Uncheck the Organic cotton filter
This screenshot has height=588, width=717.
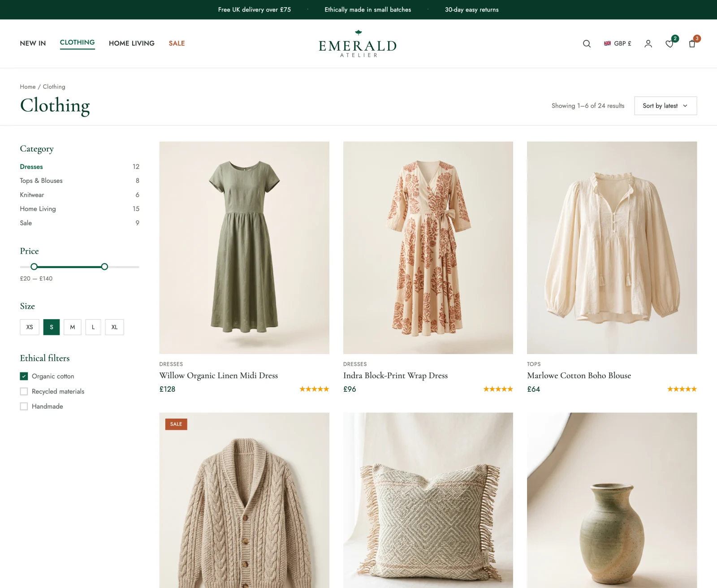pyautogui.click(x=24, y=376)
